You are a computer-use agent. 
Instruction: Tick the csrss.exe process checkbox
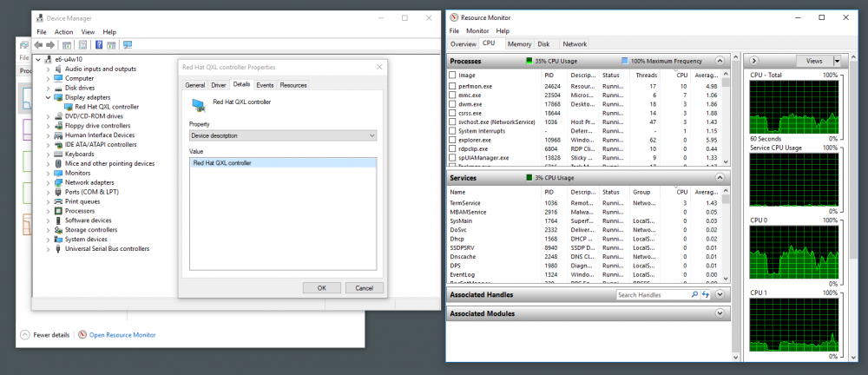pyautogui.click(x=453, y=113)
